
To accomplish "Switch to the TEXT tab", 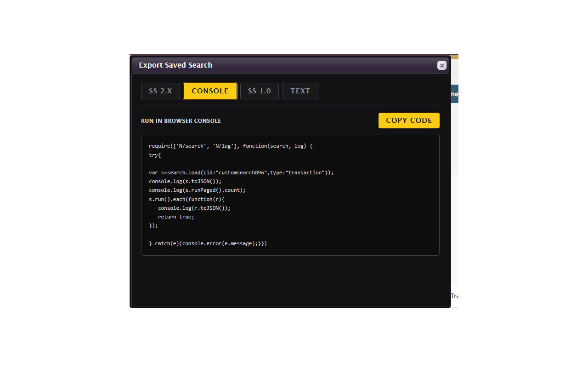I will [300, 91].
